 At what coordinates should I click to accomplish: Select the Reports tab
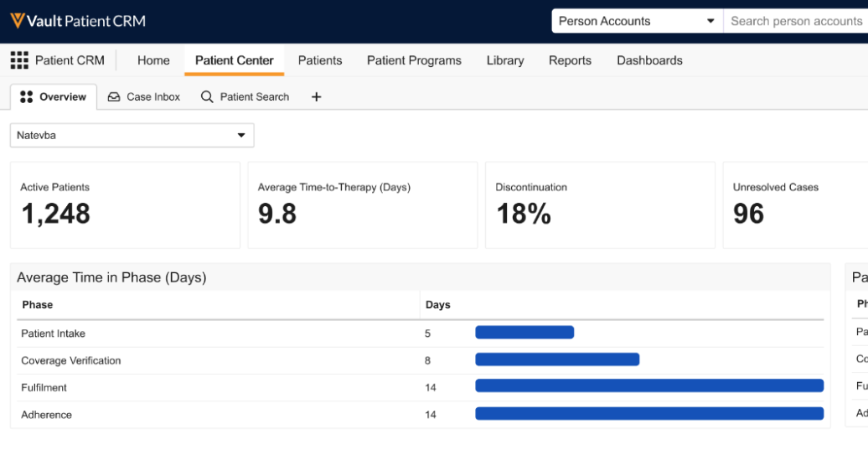click(x=570, y=60)
